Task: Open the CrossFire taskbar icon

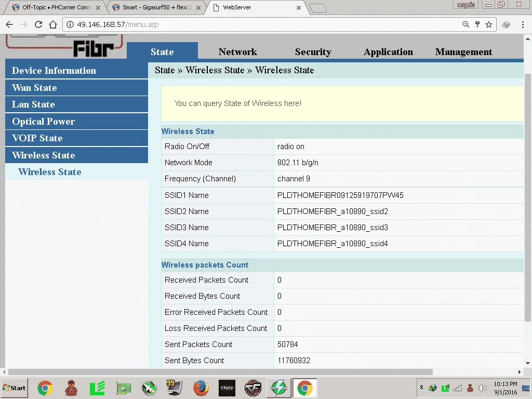Action: coord(253,388)
